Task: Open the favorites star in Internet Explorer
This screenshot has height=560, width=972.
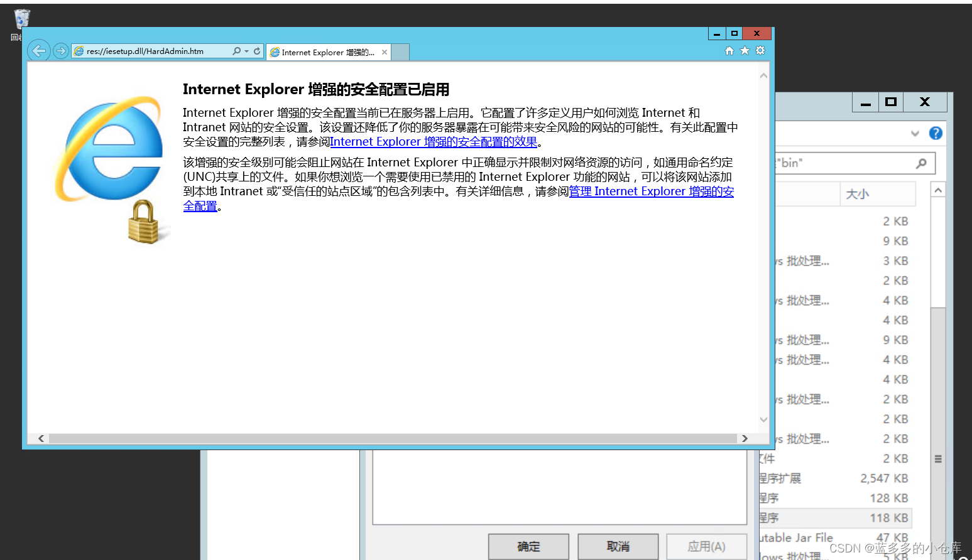Action: (x=745, y=51)
